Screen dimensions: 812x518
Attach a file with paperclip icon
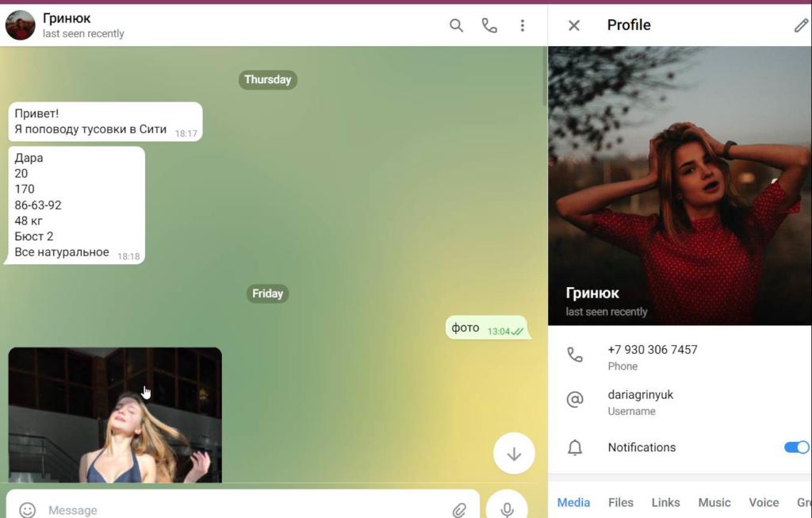click(459, 509)
